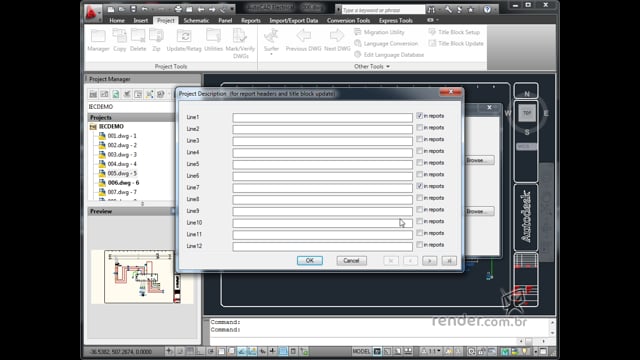640x360 pixels.
Task: Click the first Project Manager toolbar icon
Action: 93,94
